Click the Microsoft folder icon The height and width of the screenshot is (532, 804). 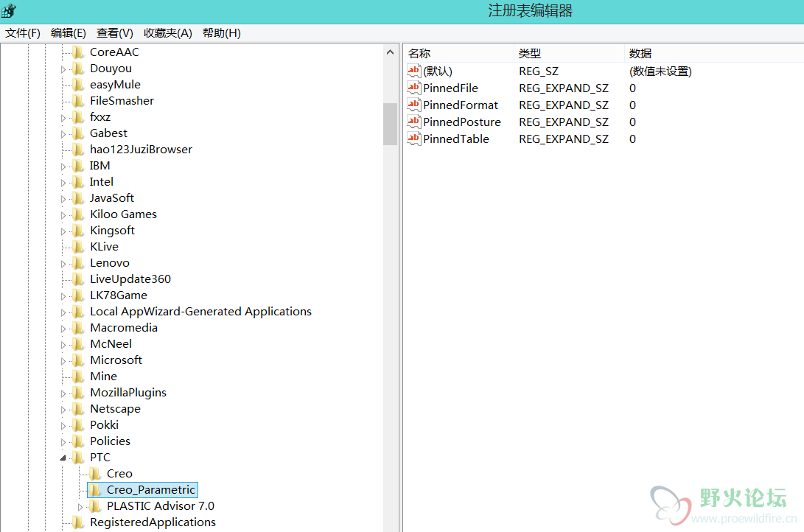point(78,360)
